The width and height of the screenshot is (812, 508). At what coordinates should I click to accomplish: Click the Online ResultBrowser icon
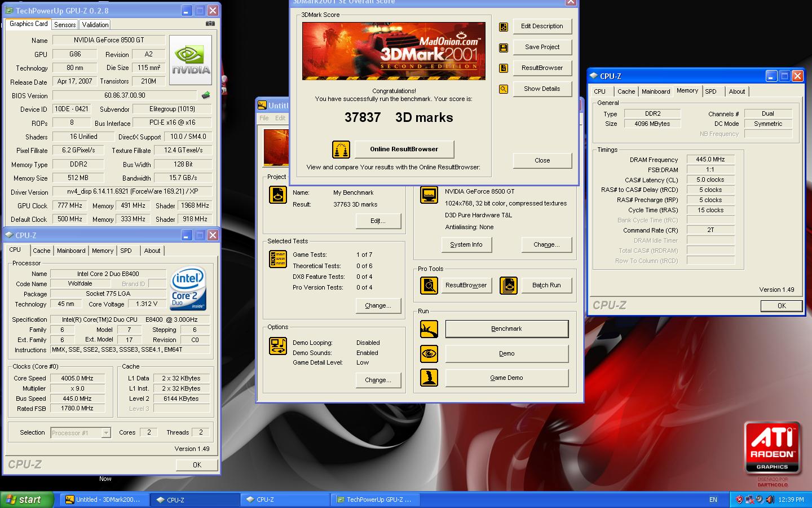[341, 150]
